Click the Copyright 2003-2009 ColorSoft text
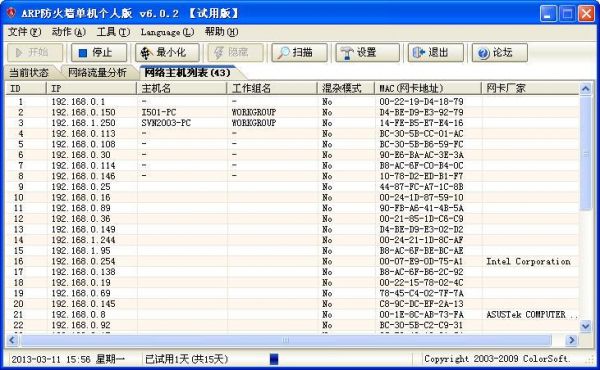The image size is (600, 370). tap(497, 359)
